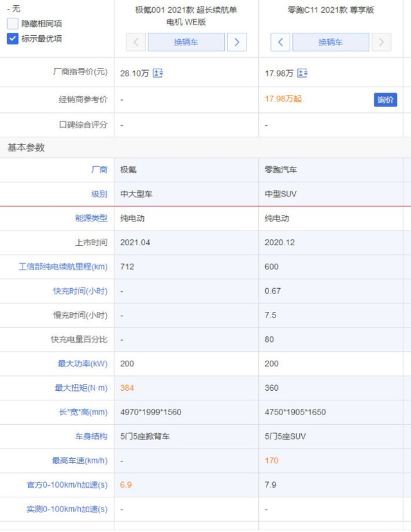411x532 pixels.
Task: Click the highlighted 384 torque value
Action: (x=127, y=388)
